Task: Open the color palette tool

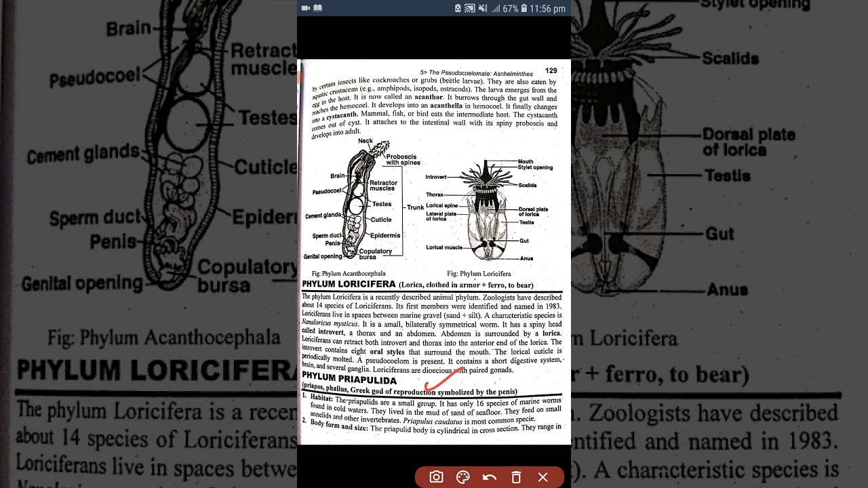Action: click(463, 477)
